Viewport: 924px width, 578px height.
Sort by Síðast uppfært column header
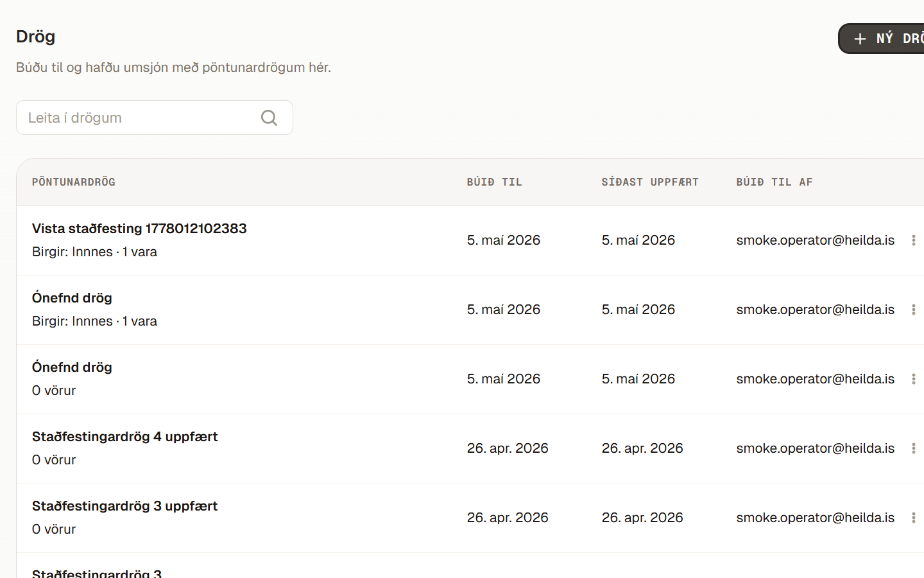[x=650, y=182]
